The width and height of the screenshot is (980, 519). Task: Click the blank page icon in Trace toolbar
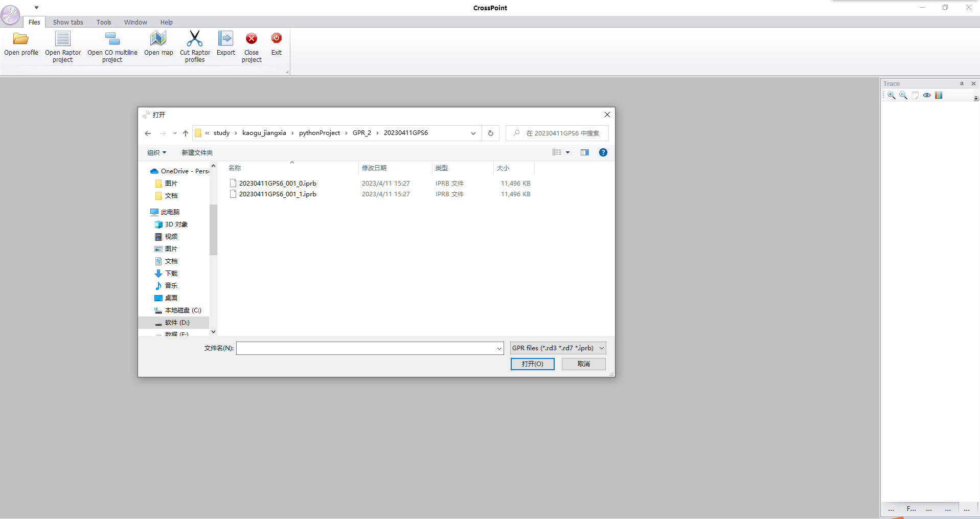915,95
